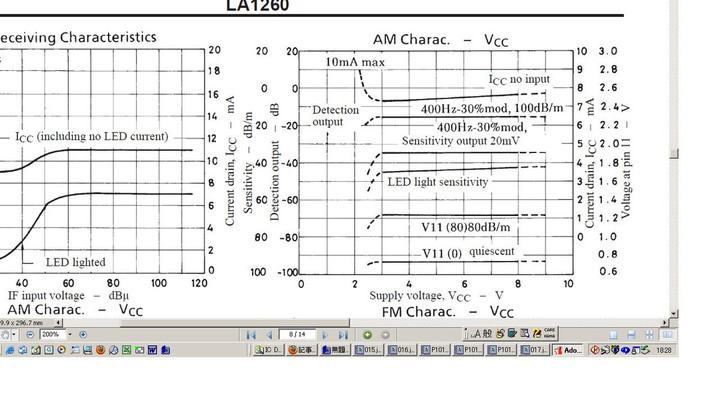Go to the first page
This screenshot has width=720, height=405.
[x=249, y=334]
